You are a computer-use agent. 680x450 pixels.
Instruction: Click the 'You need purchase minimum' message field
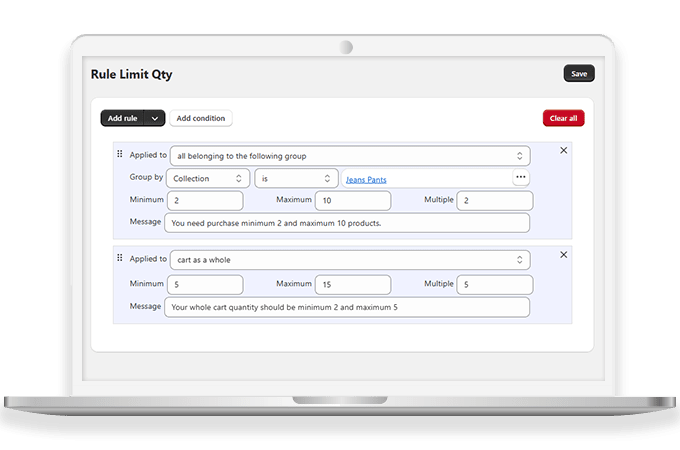(347, 223)
